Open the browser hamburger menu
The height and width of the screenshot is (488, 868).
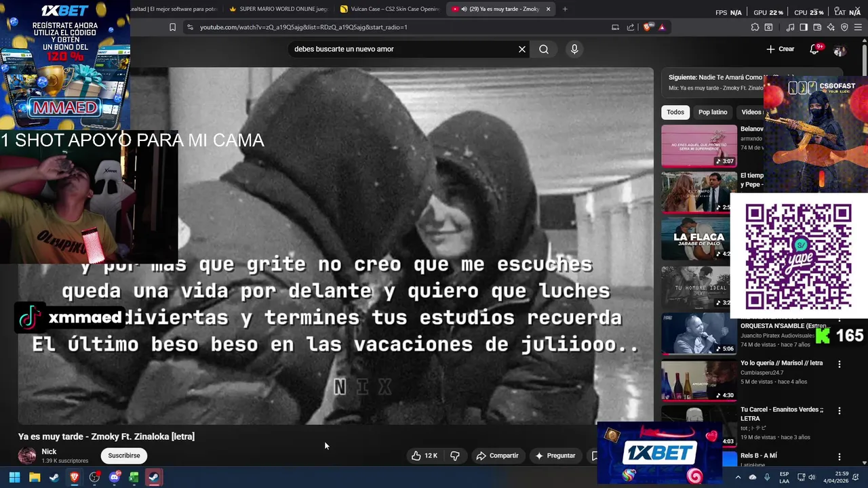click(x=858, y=27)
